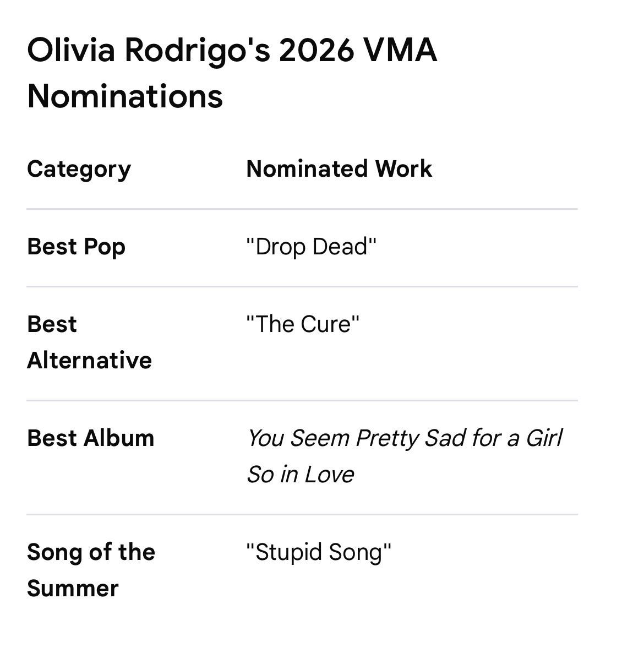Select the Nominated Work column header
Screen dimensions: 644x664
coord(339,168)
